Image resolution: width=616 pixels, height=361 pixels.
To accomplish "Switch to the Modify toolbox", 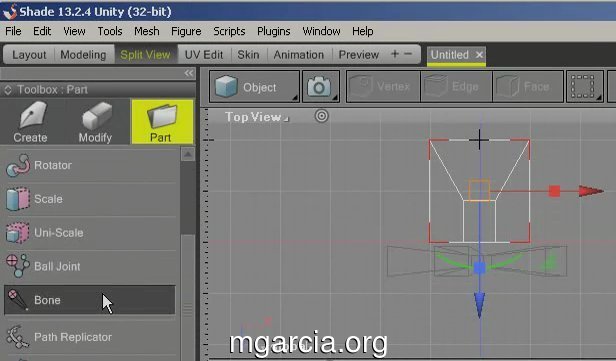I will 95,121.
